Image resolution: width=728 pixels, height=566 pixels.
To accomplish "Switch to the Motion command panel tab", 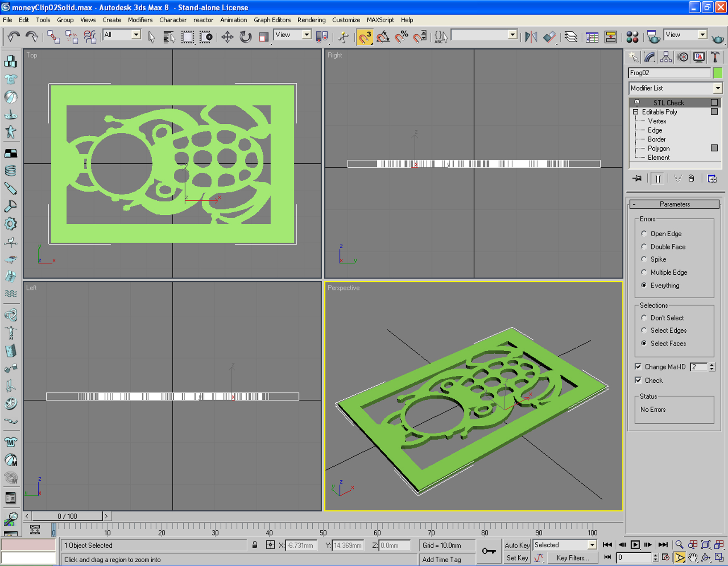I will pos(682,57).
